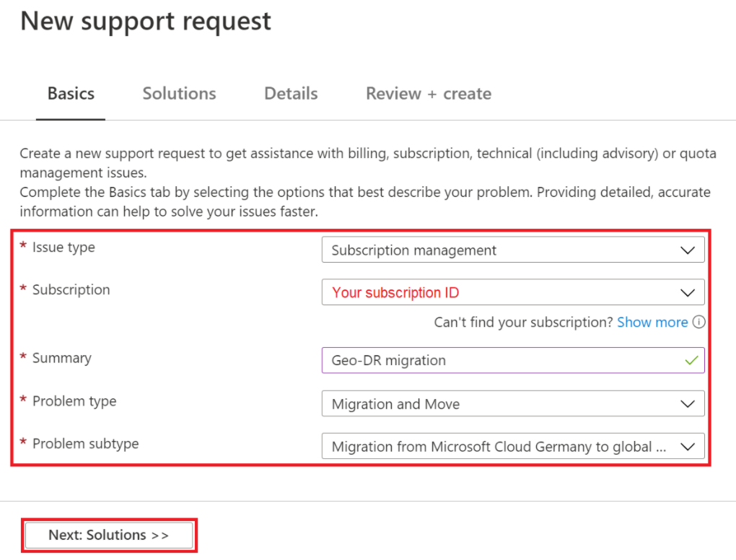The image size is (736, 560).
Task: Select the Basics tab
Action: pyautogui.click(x=70, y=93)
